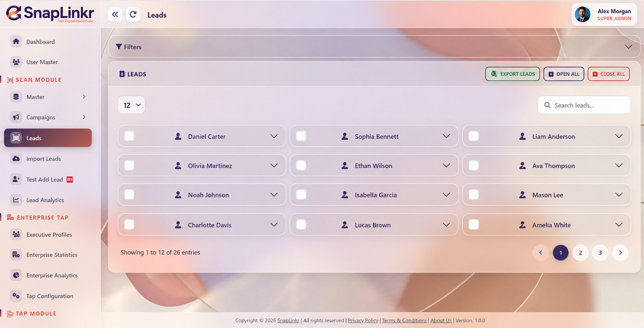Click Alex Morgan's profile avatar
This screenshot has height=328, width=644.
582,15
